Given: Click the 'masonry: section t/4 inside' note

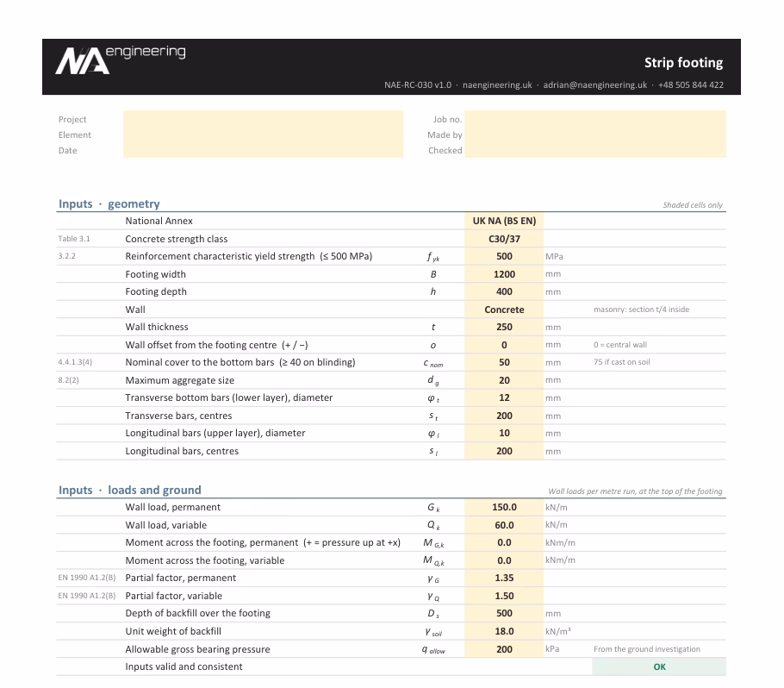Looking at the screenshot, I should click(642, 310).
